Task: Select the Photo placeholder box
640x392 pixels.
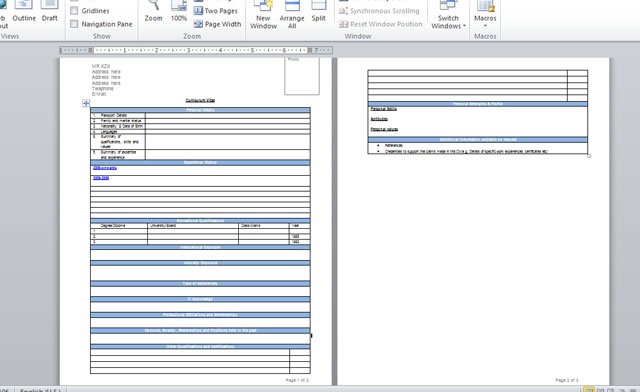Action: click(302, 76)
